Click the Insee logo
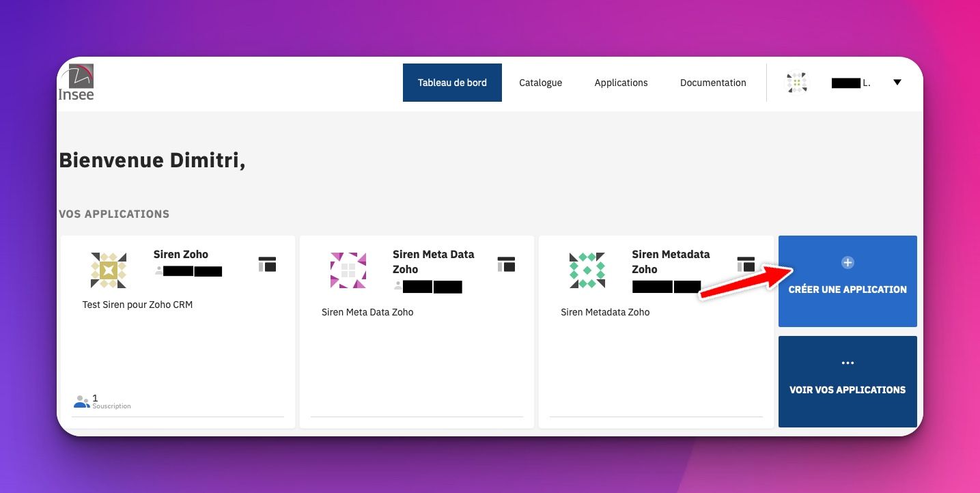 coord(76,83)
